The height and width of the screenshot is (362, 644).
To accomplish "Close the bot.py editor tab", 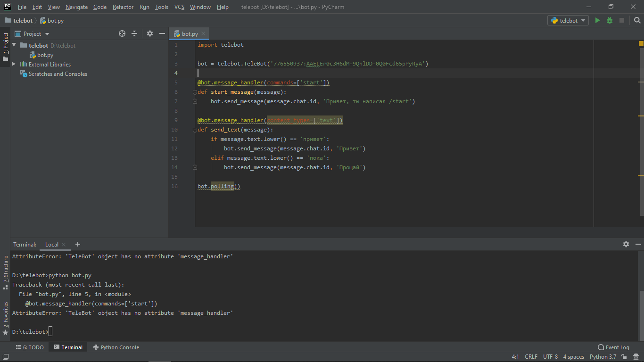I will [x=203, y=34].
